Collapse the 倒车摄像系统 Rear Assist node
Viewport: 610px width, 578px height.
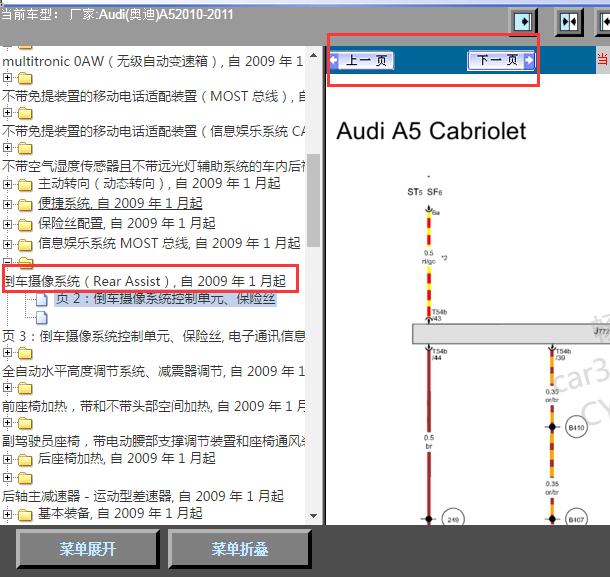pos(7,261)
